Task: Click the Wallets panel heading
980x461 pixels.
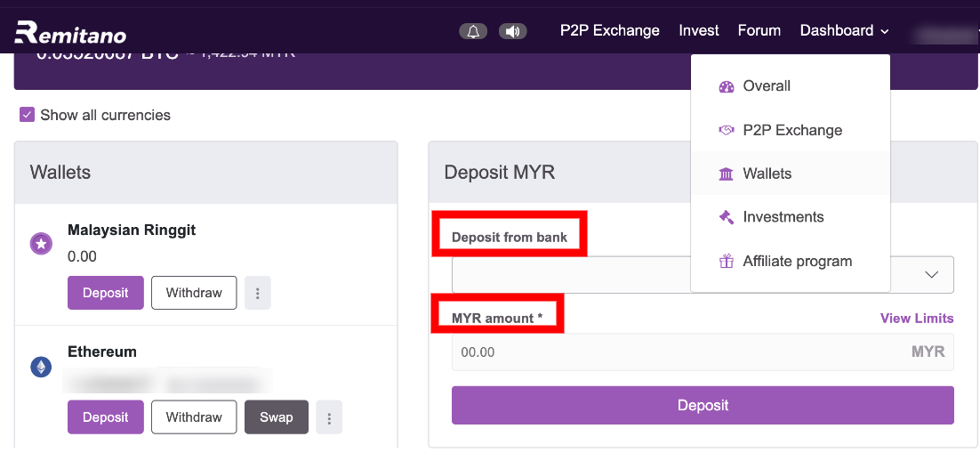Action: (60, 172)
